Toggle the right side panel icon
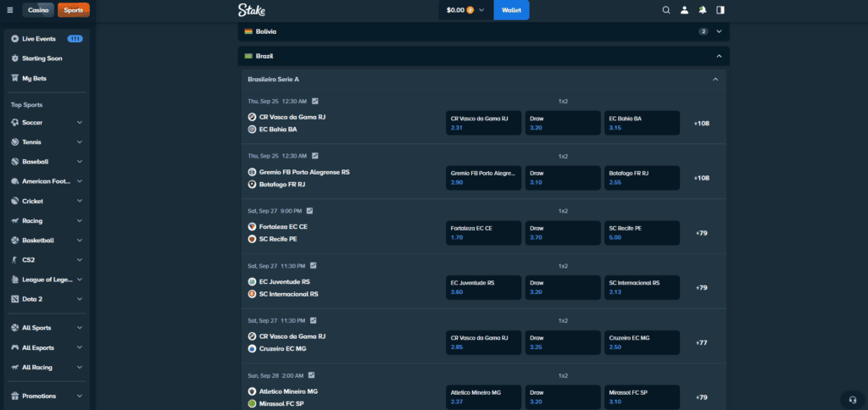The height and width of the screenshot is (410, 868). 721,10
